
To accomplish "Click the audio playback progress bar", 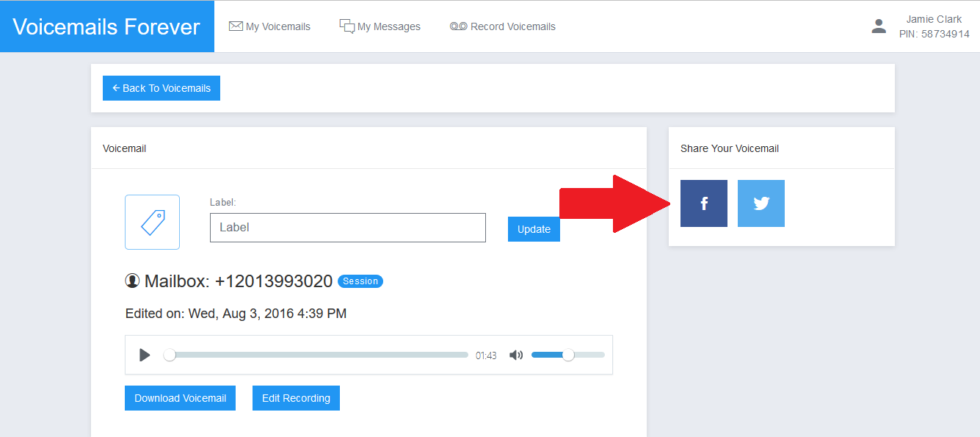I will pyautogui.click(x=319, y=355).
